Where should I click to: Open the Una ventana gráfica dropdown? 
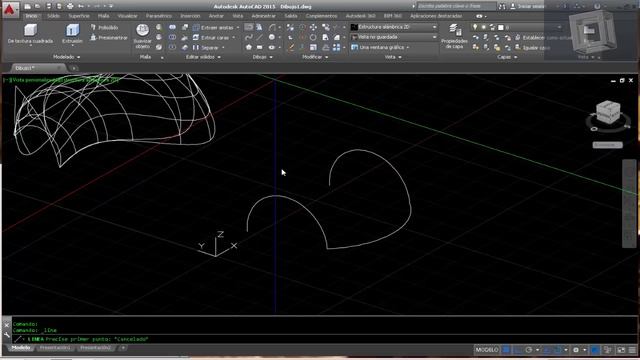click(380, 47)
